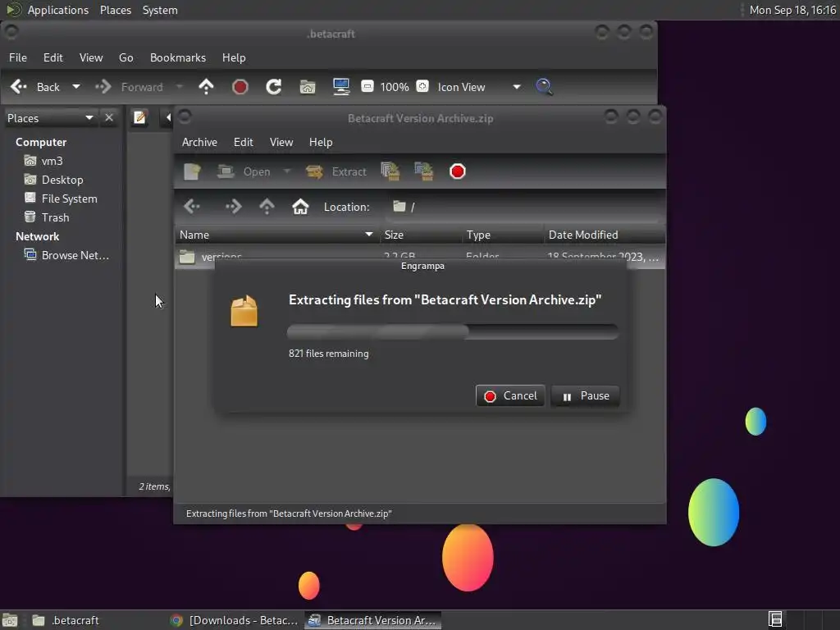Screen dimensions: 840x630
Task: Go to archive home location
Action: click(300, 206)
